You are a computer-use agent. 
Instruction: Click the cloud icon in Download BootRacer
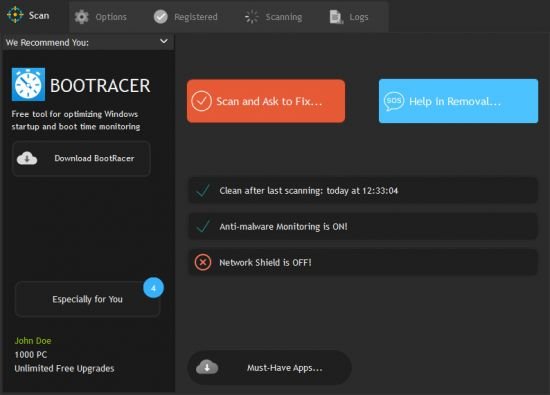click(x=27, y=159)
